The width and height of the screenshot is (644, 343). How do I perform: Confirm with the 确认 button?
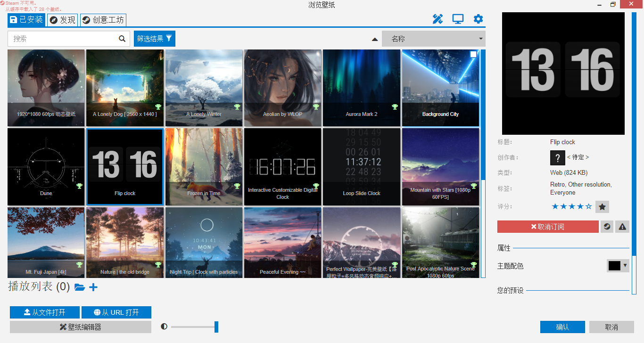point(562,327)
